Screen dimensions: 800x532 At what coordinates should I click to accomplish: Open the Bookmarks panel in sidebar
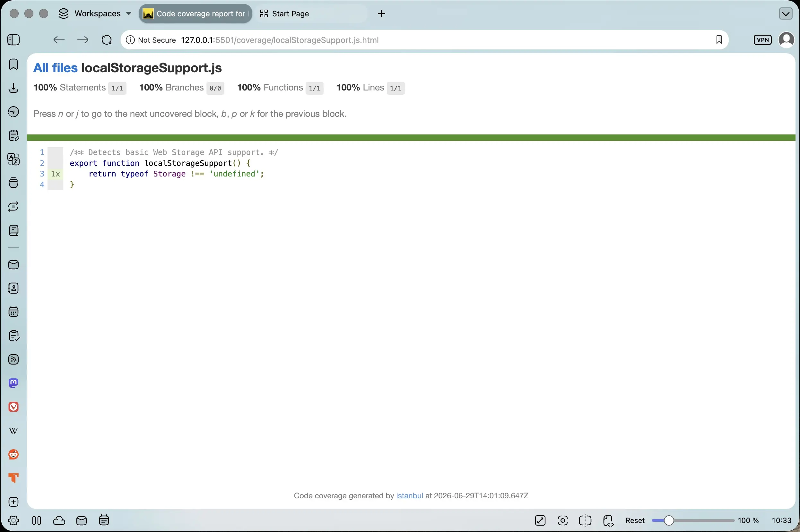click(13, 64)
